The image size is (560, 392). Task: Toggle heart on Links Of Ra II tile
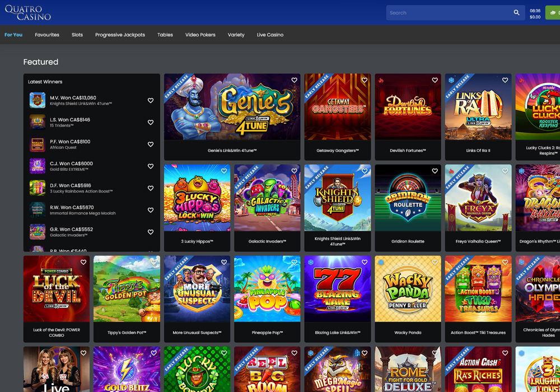tap(505, 80)
